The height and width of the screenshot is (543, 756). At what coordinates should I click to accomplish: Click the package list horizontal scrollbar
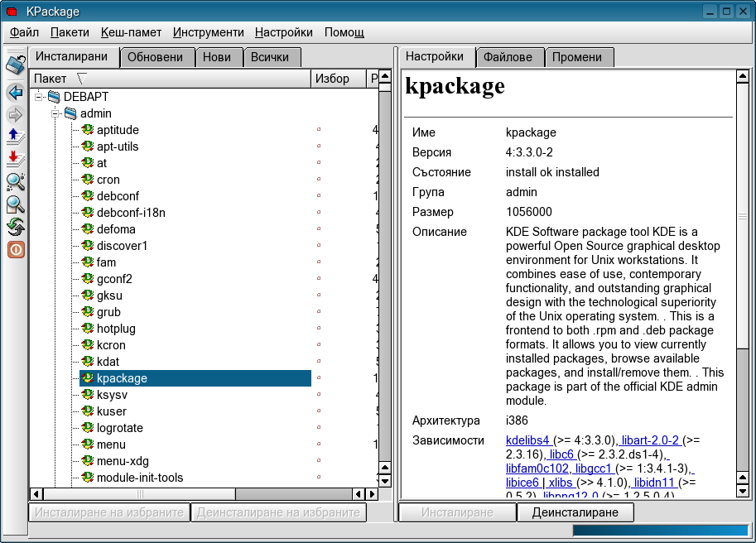click(x=190, y=494)
